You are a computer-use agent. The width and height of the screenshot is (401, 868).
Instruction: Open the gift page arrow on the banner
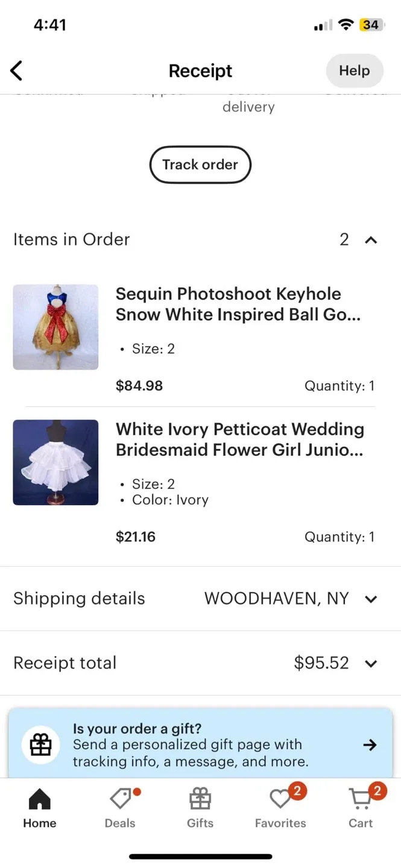click(x=370, y=744)
